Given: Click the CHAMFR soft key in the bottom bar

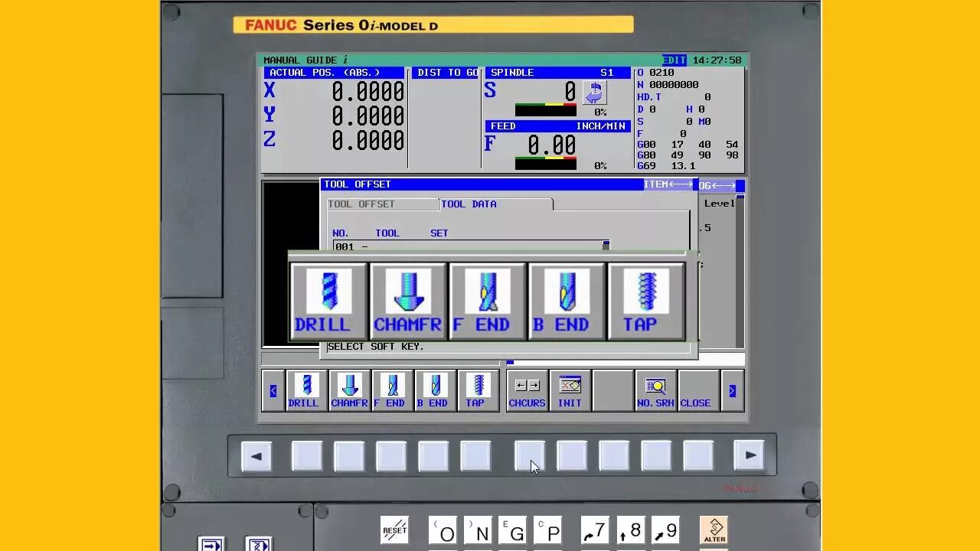Looking at the screenshot, I should 350,391.
